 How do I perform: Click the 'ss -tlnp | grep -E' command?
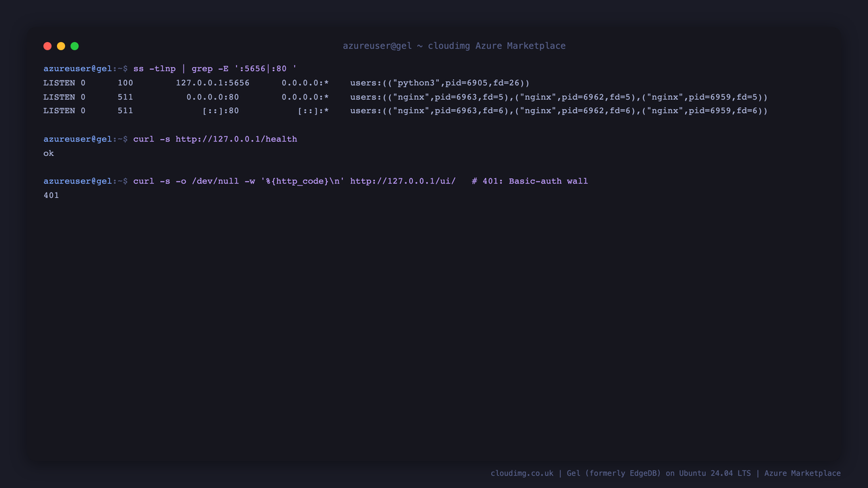click(215, 68)
